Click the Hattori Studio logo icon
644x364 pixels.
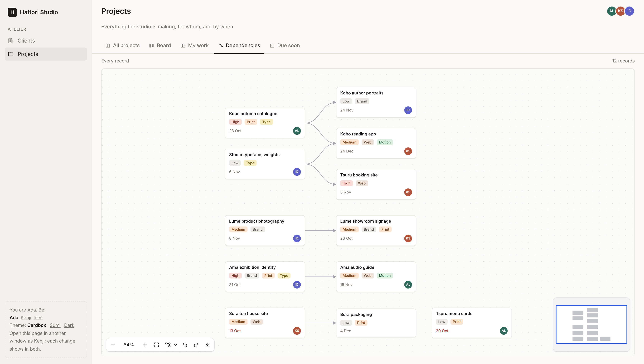pos(12,12)
